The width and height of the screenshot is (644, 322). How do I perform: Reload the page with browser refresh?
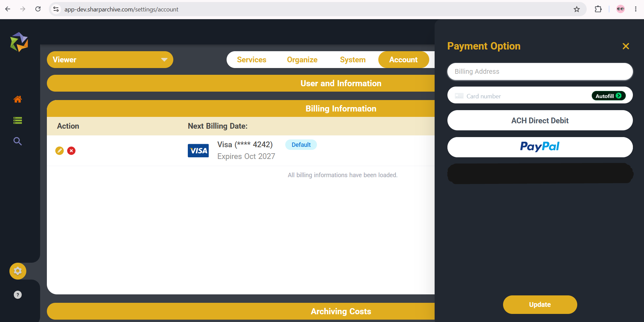pos(38,9)
